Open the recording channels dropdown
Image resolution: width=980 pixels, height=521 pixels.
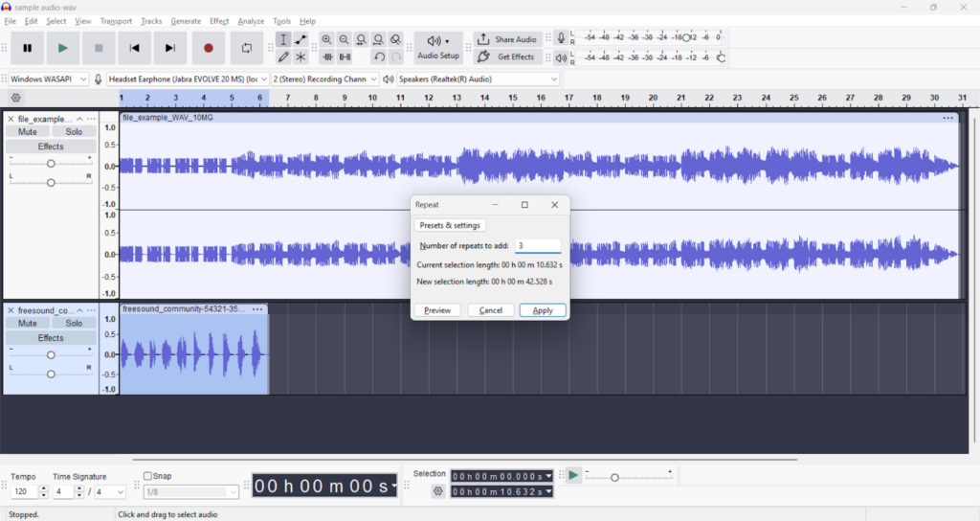(x=325, y=79)
